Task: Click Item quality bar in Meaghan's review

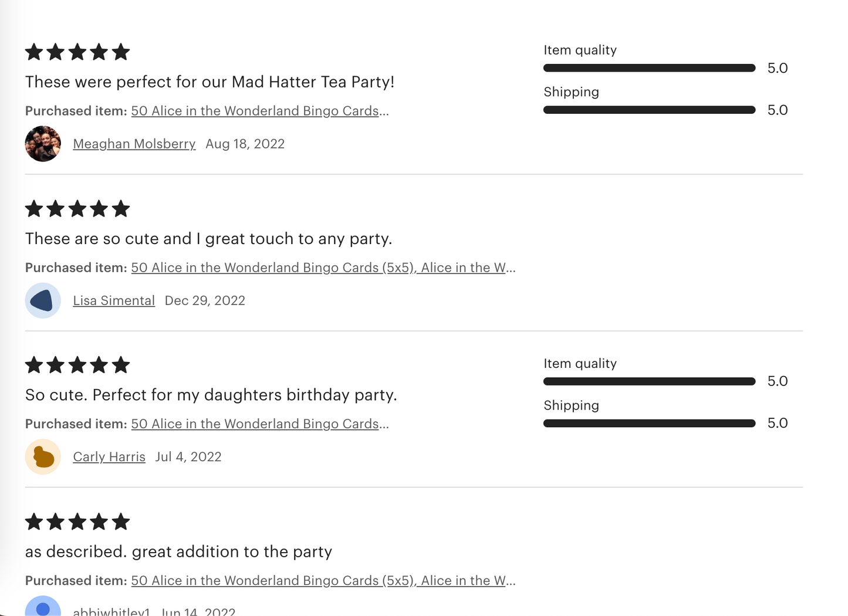Action: [649, 68]
